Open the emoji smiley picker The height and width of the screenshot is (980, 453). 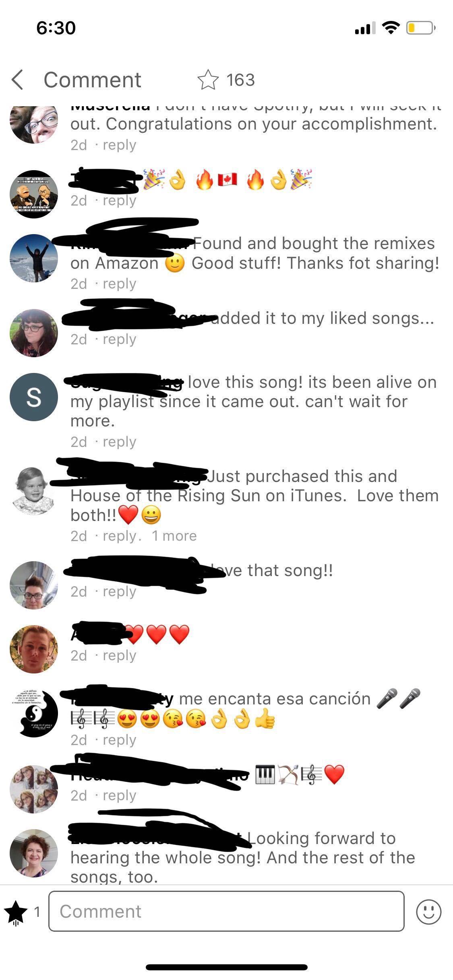(428, 911)
